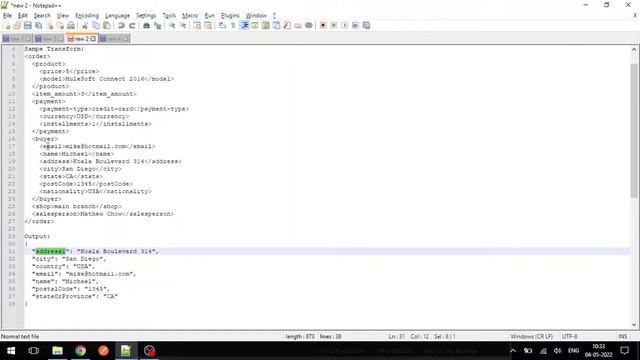
Task: Open the Search menu
Action: coord(42,16)
